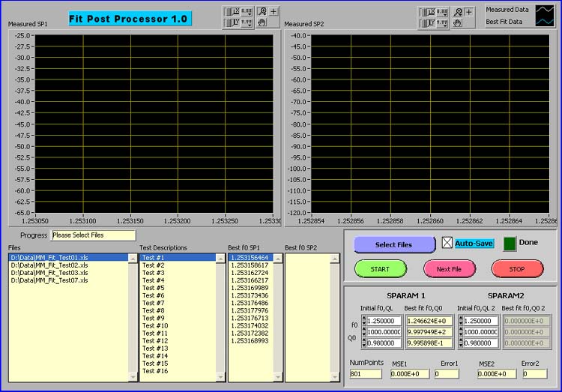The height and width of the screenshot is (392, 562).
Task: Click the Select Files button
Action: (394, 244)
